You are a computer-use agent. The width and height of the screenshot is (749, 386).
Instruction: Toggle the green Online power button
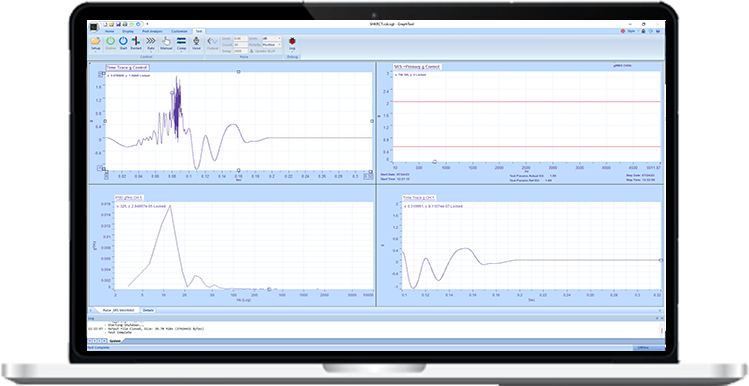point(110,41)
